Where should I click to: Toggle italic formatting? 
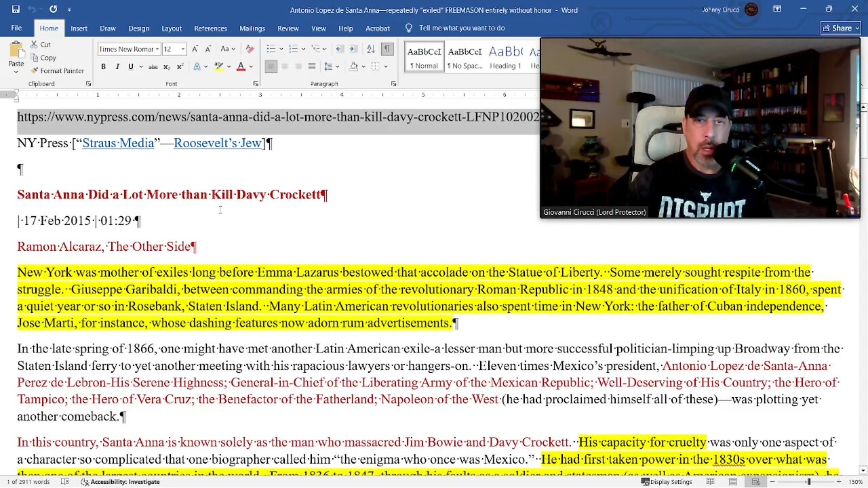(117, 66)
